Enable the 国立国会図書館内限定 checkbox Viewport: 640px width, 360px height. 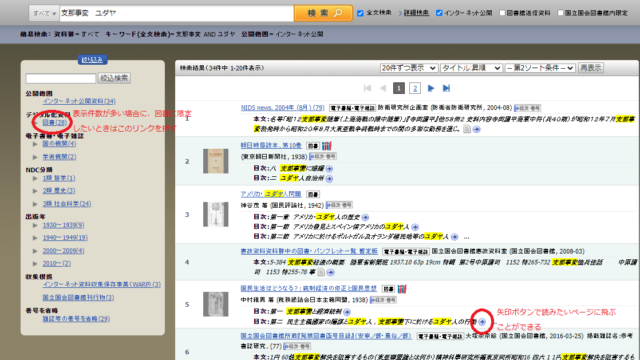click(560, 13)
